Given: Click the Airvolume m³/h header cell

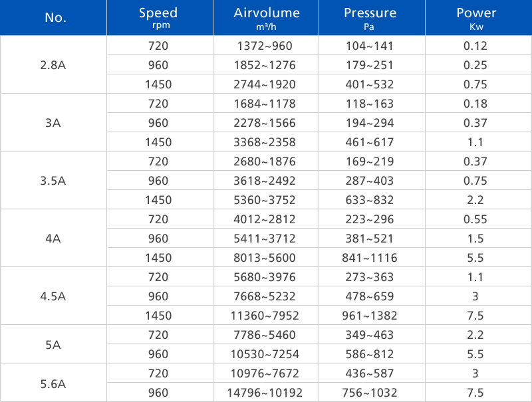Looking at the screenshot, I should [267, 18].
